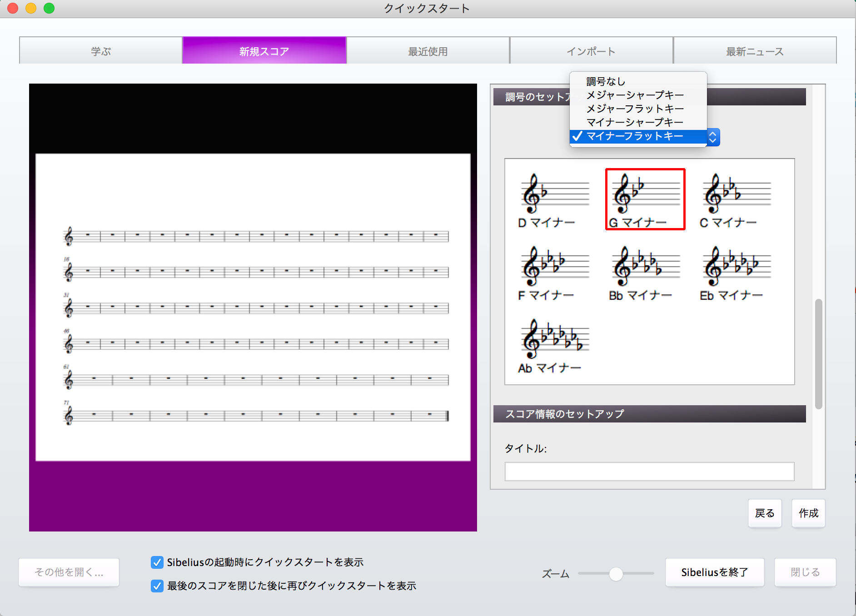Click the setup panel vertical scrollbar
The image size is (856, 616).
pyautogui.click(x=819, y=354)
